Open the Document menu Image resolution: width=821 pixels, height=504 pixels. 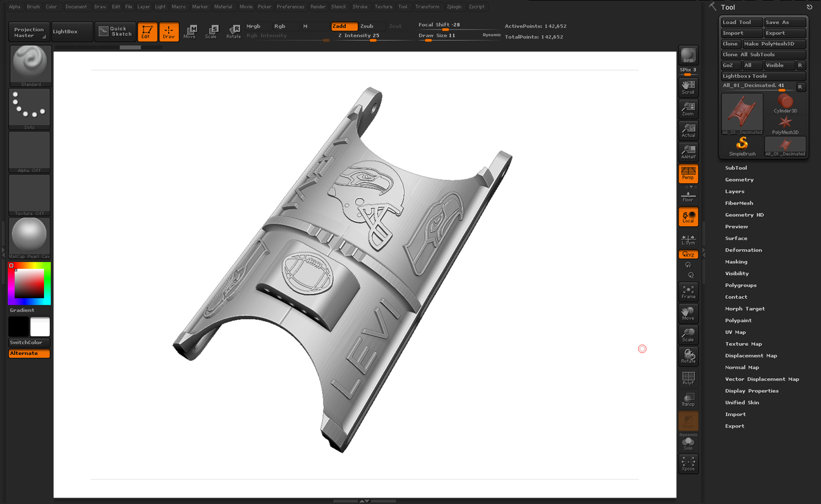click(x=76, y=7)
